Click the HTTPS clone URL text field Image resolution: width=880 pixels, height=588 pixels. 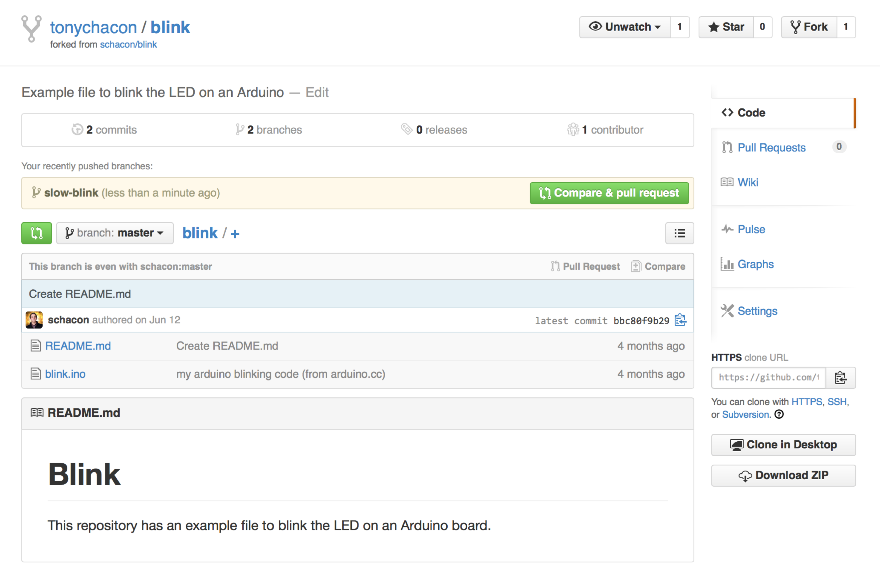[768, 377]
